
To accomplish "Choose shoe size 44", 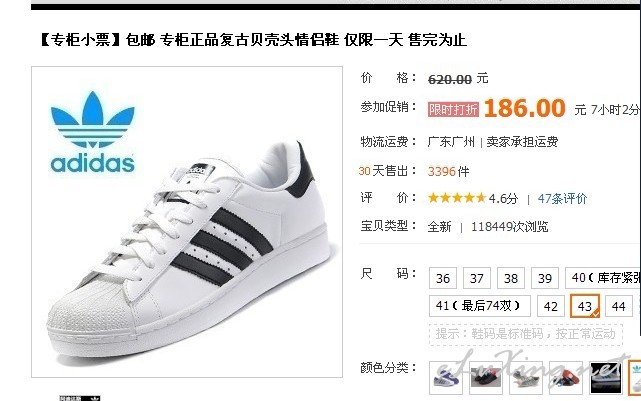I will click(x=619, y=306).
